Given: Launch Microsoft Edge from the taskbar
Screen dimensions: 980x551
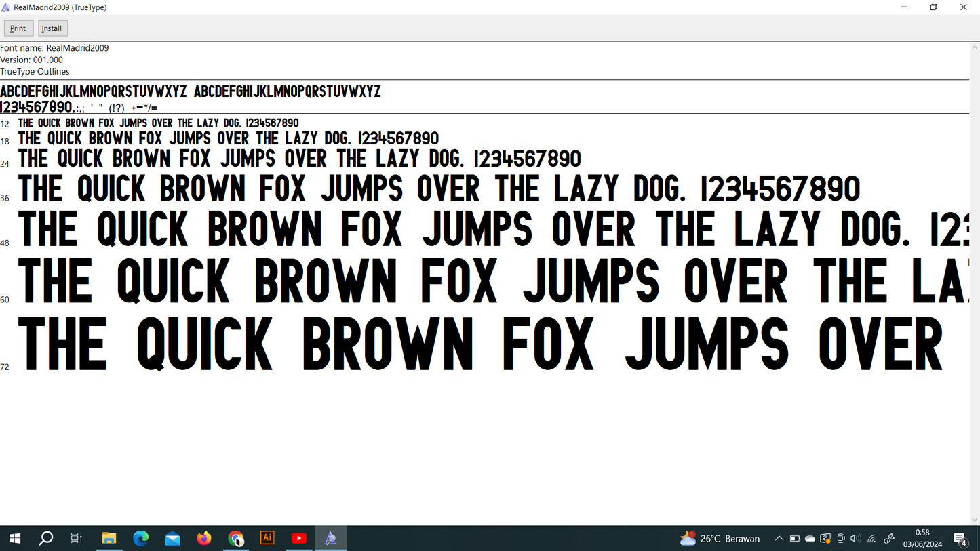Looking at the screenshot, I should point(140,538).
